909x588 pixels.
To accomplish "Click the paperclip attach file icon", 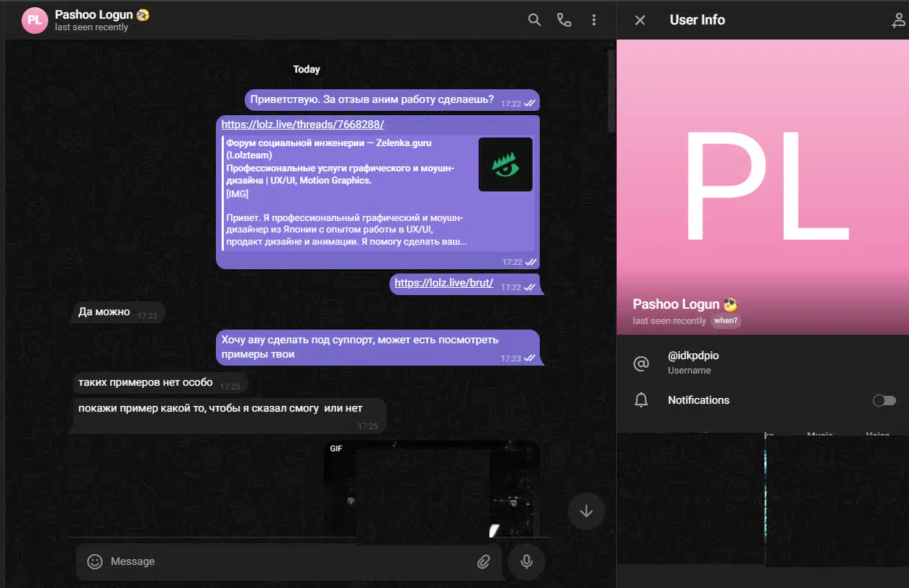I will click(x=484, y=561).
